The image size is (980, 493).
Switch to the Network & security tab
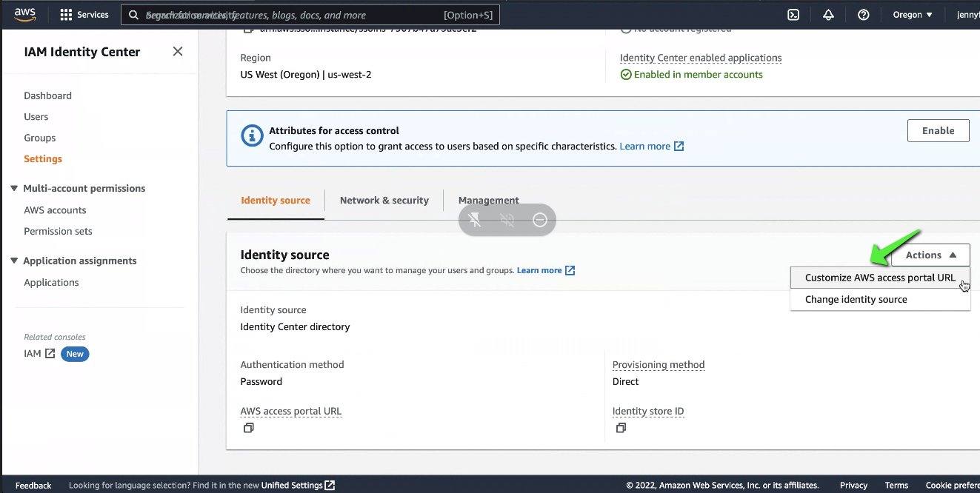coord(384,200)
